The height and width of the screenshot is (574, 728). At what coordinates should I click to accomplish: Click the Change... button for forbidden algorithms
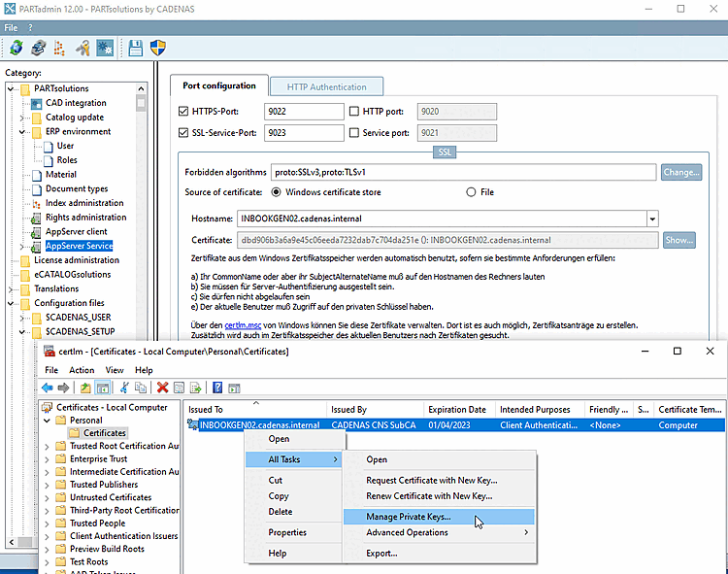pyautogui.click(x=681, y=172)
